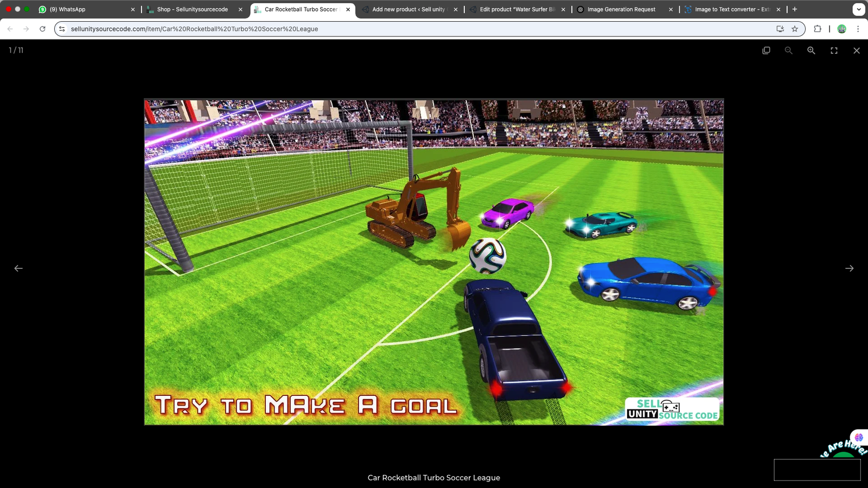Zoom out of the lightbox image
This screenshot has height=488, width=868.
[788, 50]
